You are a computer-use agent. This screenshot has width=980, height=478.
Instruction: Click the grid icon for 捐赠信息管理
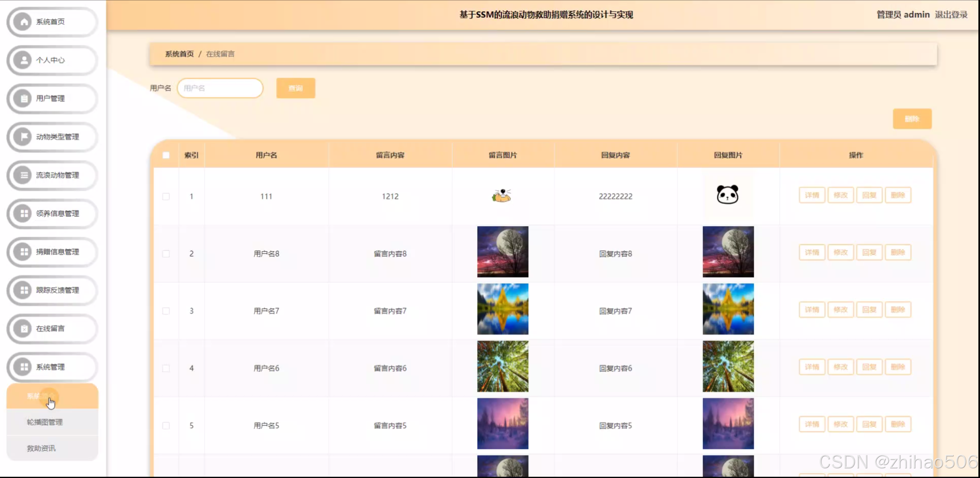pos(24,252)
